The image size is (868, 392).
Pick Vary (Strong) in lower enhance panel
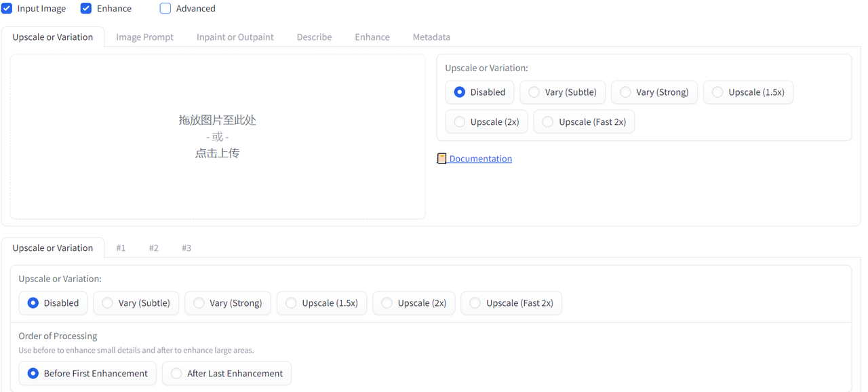point(228,303)
